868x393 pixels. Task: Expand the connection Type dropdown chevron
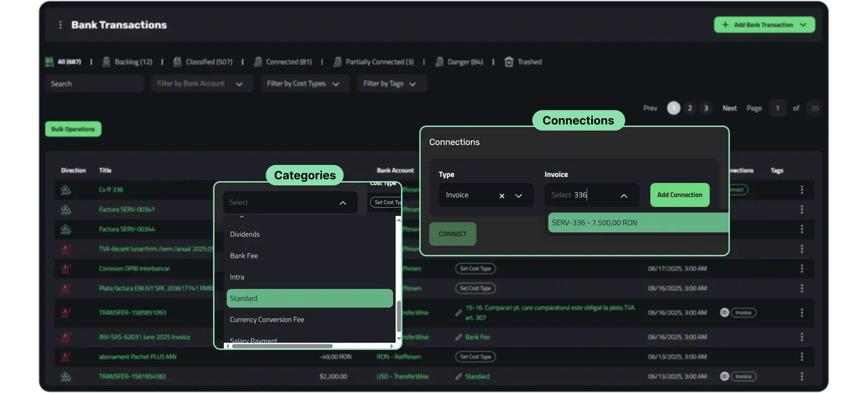[x=519, y=196]
